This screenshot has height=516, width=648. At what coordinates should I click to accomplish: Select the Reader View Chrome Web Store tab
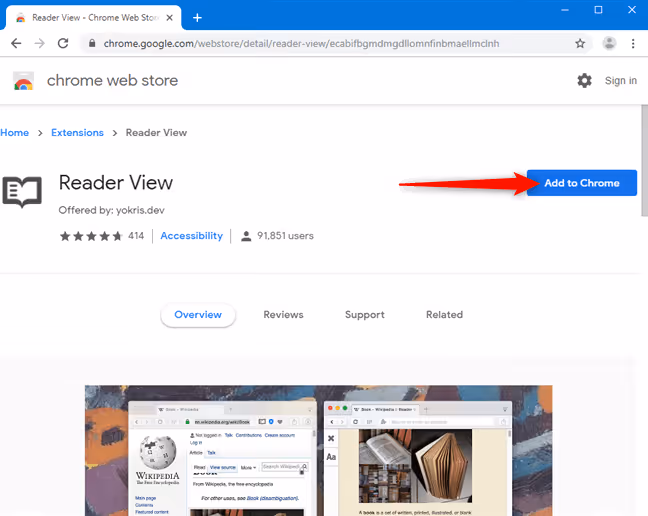point(93,18)
